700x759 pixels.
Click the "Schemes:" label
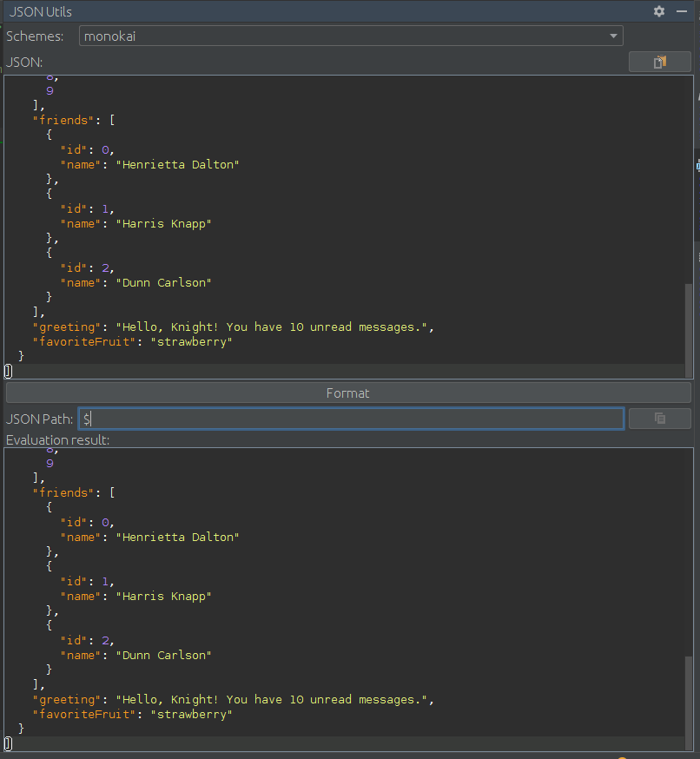[35, 36]
